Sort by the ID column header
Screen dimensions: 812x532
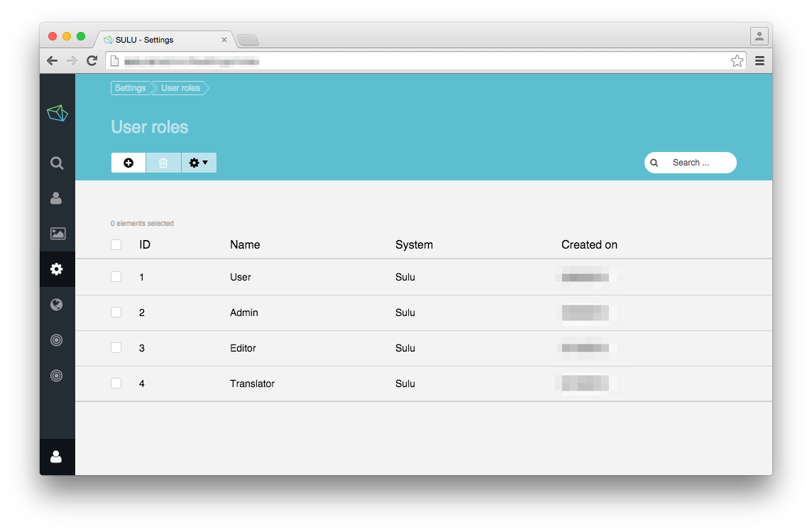pos(145,244)
